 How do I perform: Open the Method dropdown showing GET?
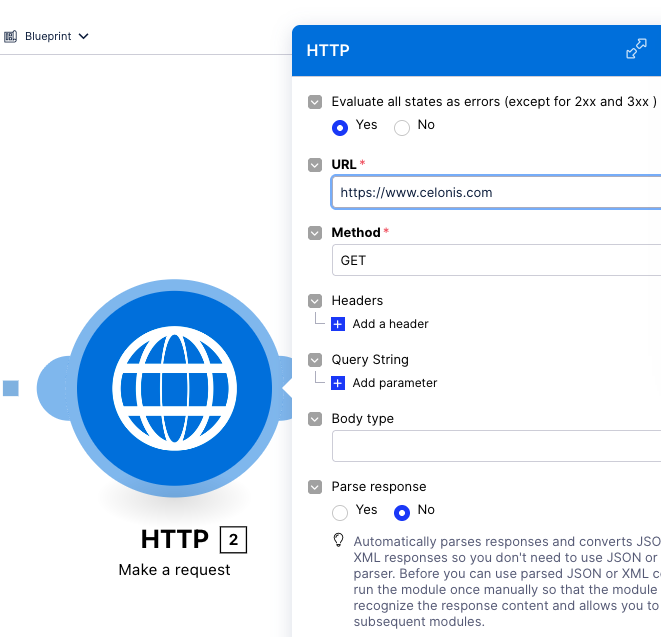496,260
